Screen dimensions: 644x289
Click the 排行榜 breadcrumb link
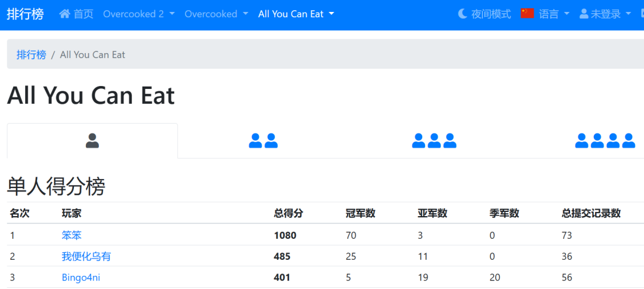(31, 54)
